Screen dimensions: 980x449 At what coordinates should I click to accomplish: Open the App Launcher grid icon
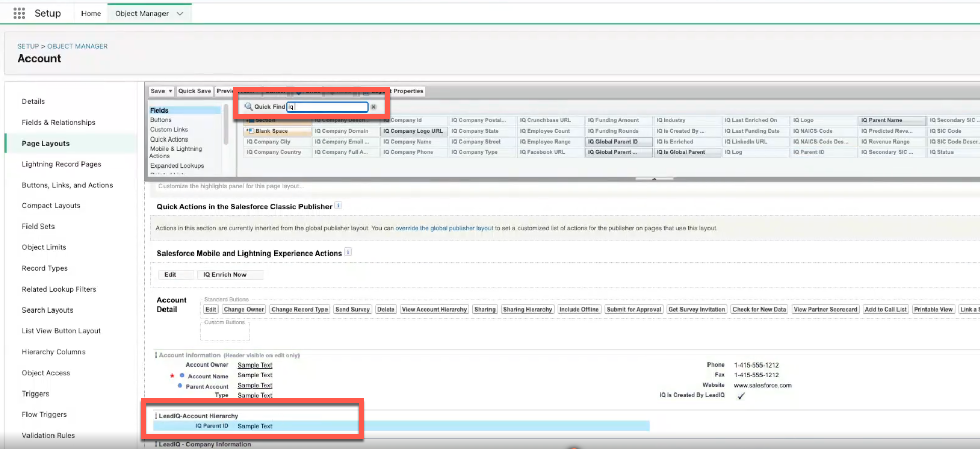coord(19,13)
